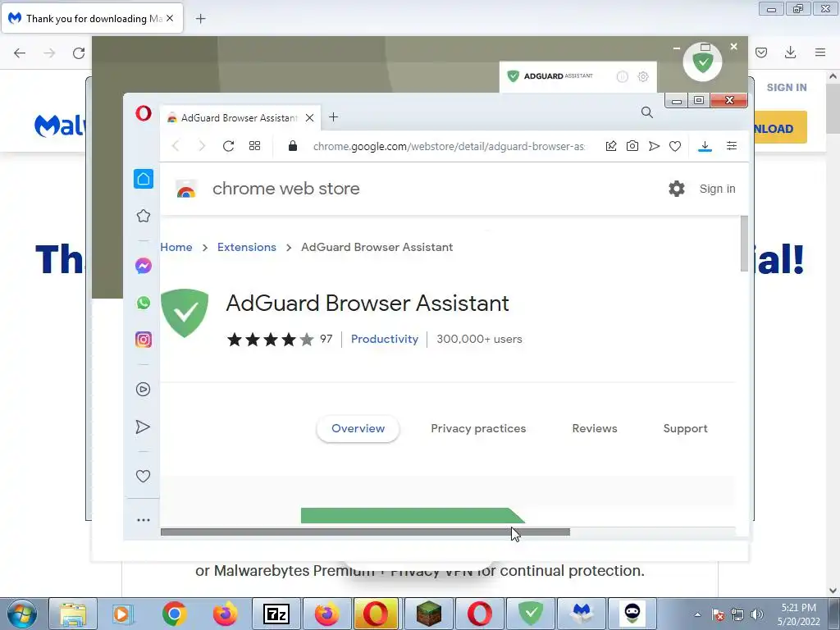The width and height of the screenshot is (840, 630).
Task: Click the star rating of 97 reviews
Action: tap(270, 339)
